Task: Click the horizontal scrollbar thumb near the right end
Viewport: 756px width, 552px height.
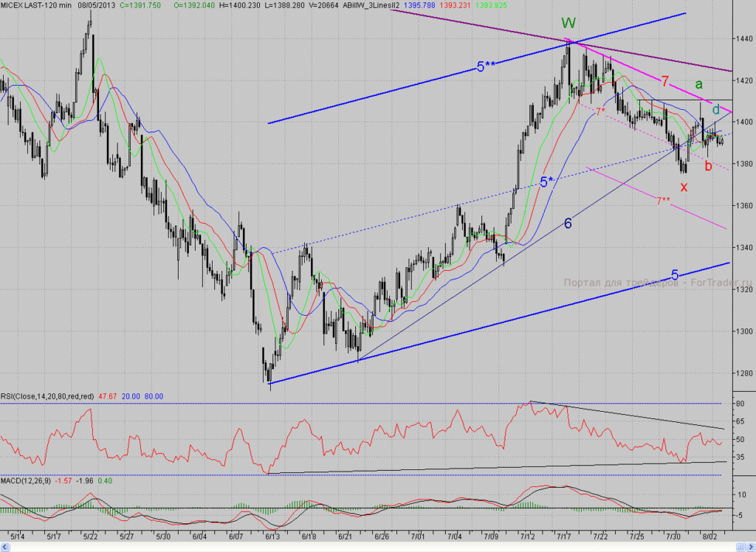Action: 740,547
